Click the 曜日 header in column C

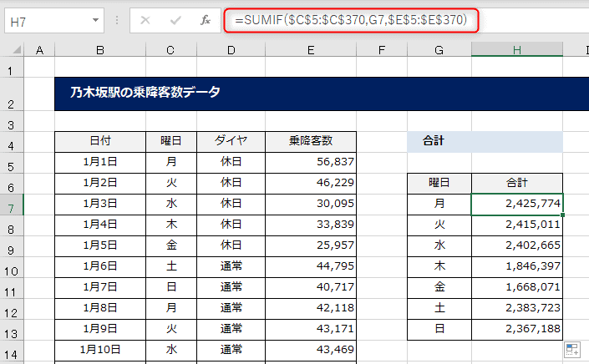[171, 142]
